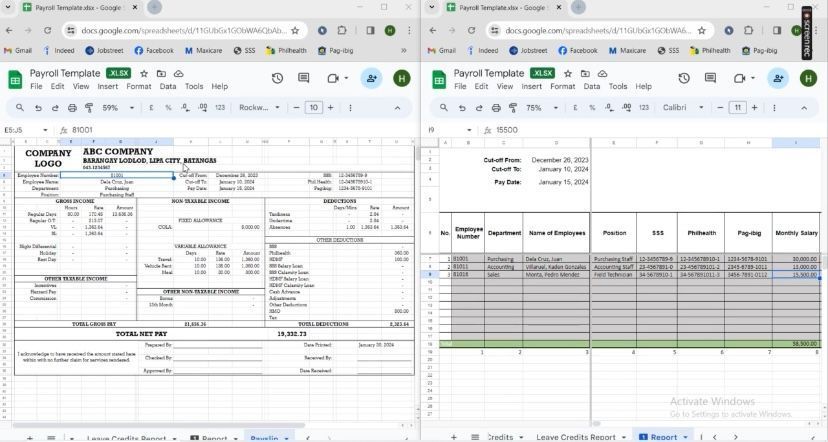The image size is (828, 442).
Task: Click undo in the left window's toolbar
Action: pyautogui.click(x=40, y=108)
